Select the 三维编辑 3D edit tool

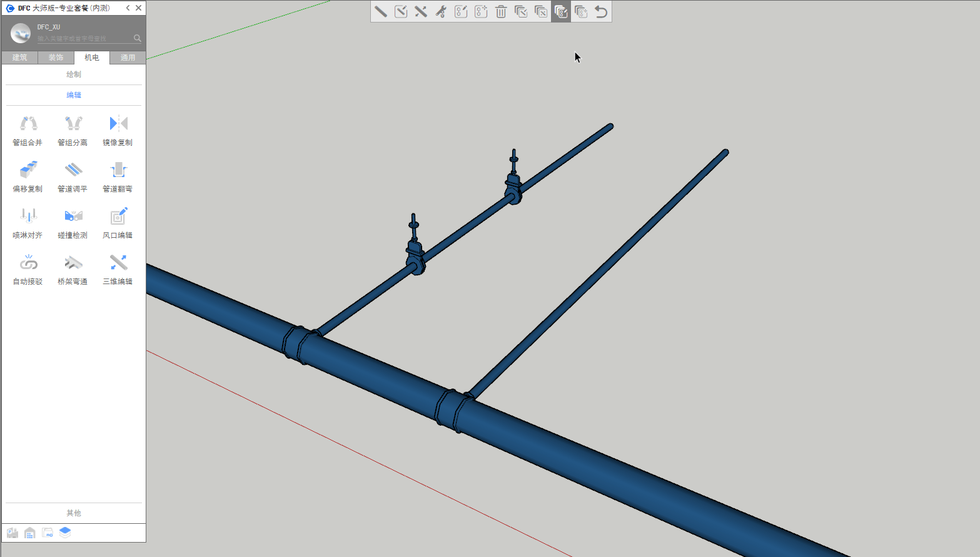coord(118,269)
